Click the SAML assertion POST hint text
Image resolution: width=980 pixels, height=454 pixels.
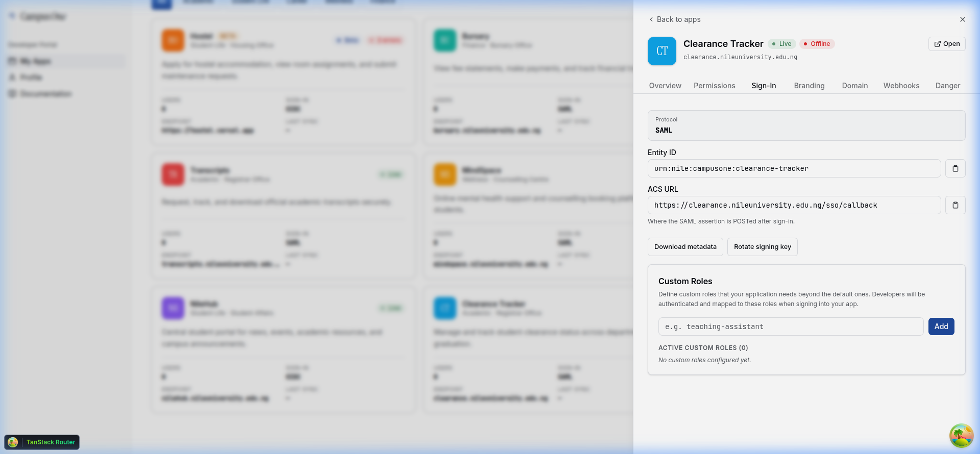coord(721,221)
